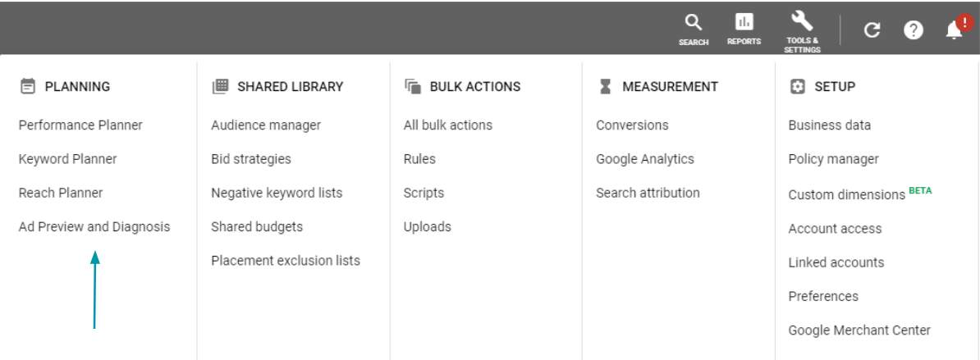Click the Bulk Actions stacked-pages icon
Screen dimensions: 980x360
(412, 86)
